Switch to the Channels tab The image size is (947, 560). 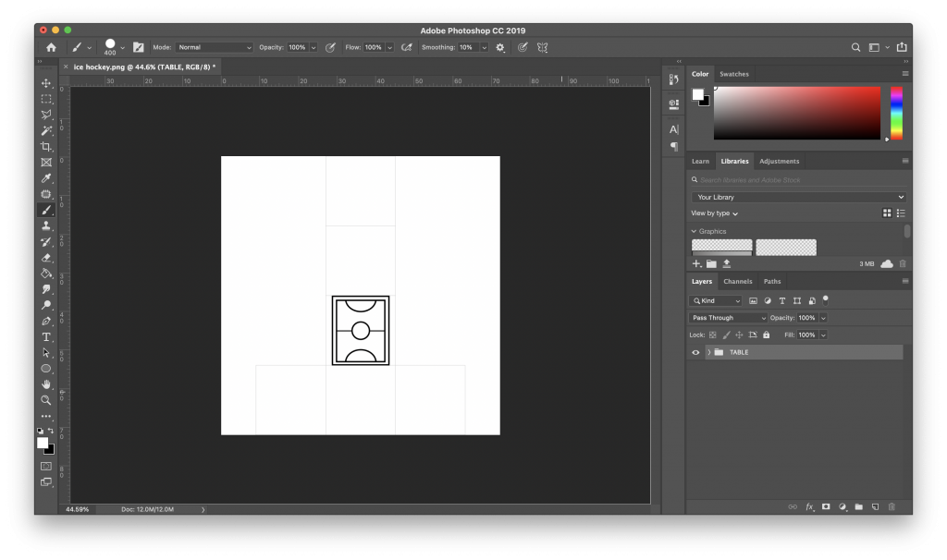(x=737, y=281)
